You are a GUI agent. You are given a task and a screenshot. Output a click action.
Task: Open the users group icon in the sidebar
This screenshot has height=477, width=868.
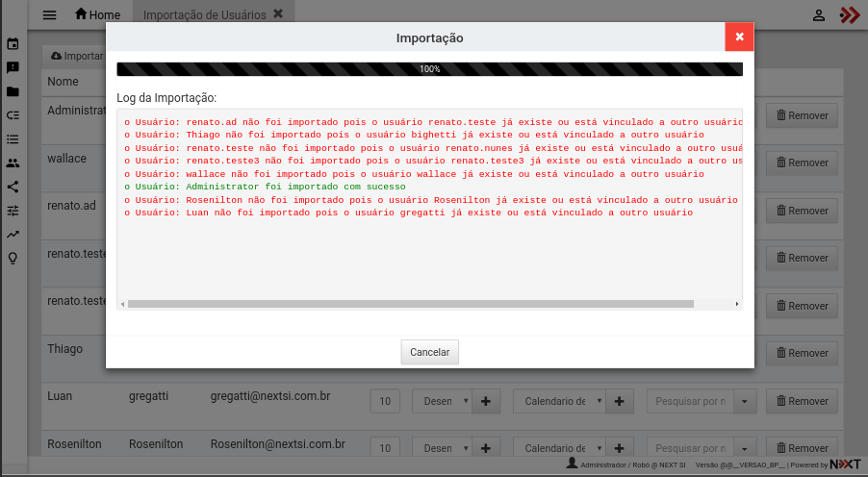click(x=13, y=163)
